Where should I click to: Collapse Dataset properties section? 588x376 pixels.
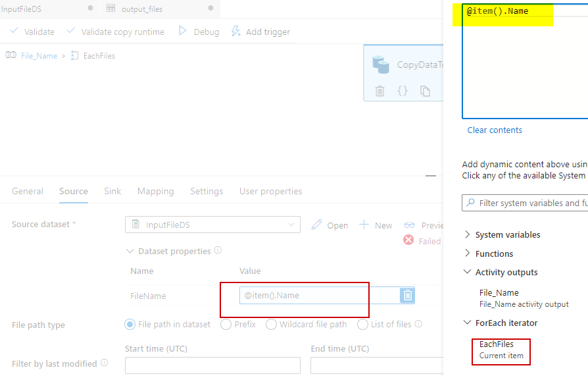(x=130, y=251)
